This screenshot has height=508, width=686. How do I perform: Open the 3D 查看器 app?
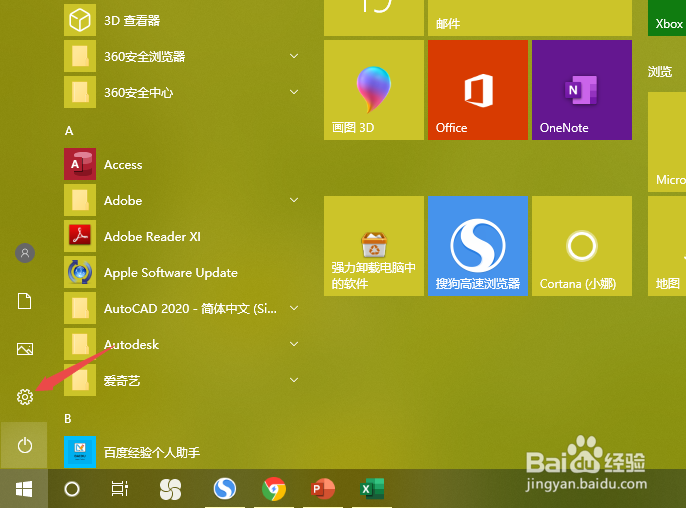[x=182, y=20]
